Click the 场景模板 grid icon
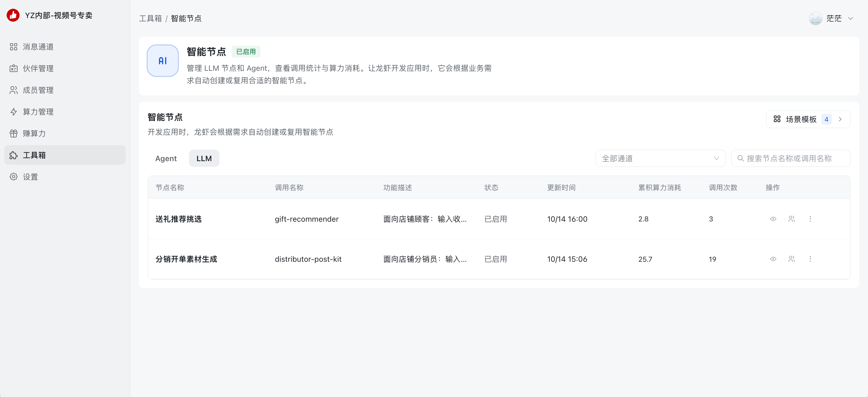The image size is (868, 397). (777, 119)
